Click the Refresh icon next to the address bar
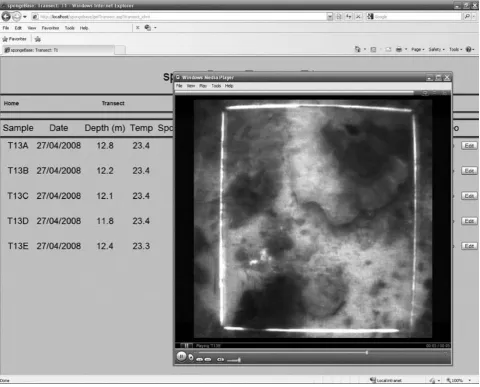 (x=349, y=16)
